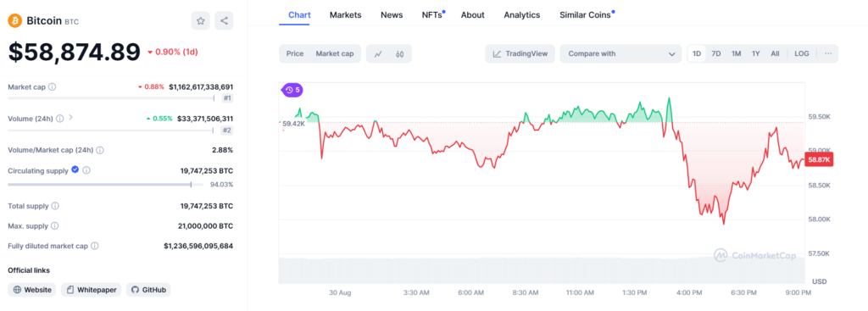Open the GitHub link
The image size is (868, 311).
tap(148, 290)
